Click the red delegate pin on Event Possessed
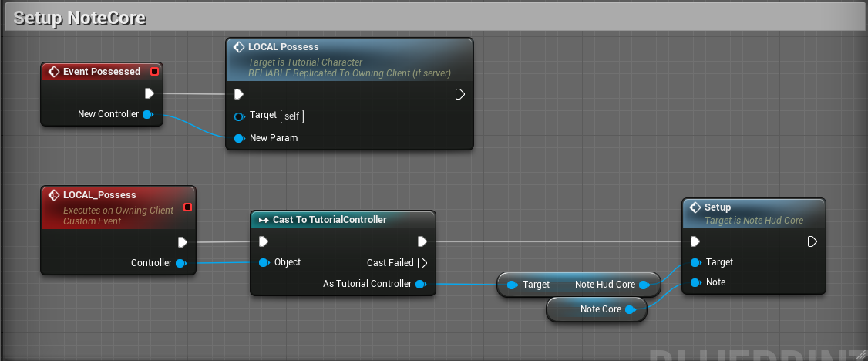 point(154,72)
